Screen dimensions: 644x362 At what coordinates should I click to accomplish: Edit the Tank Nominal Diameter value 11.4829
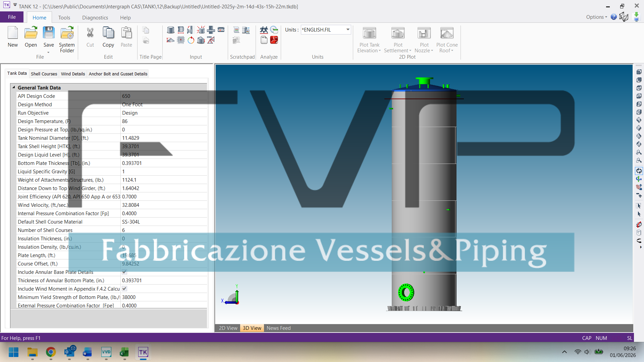pyautogui.click(x=164, y=138)
